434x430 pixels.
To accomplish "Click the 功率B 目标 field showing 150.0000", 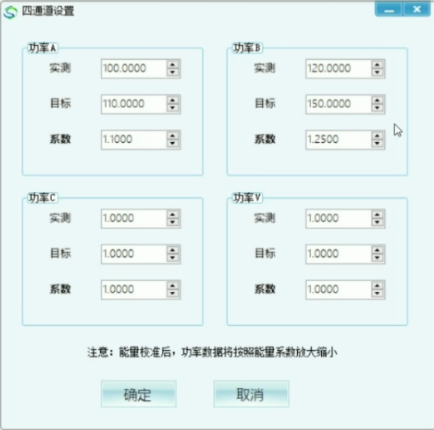I will click(x=338, y=104).
